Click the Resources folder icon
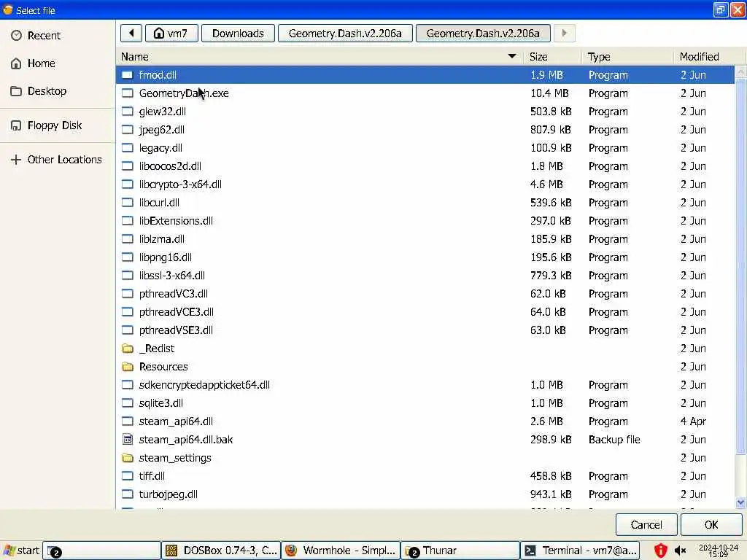This screenshot has height=560, width=747. (x=127, y=366)
